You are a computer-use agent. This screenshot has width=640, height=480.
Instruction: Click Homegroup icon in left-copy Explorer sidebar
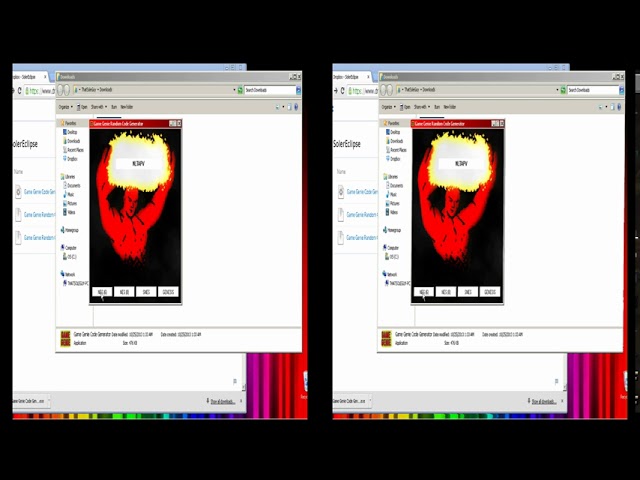(62, 230)
